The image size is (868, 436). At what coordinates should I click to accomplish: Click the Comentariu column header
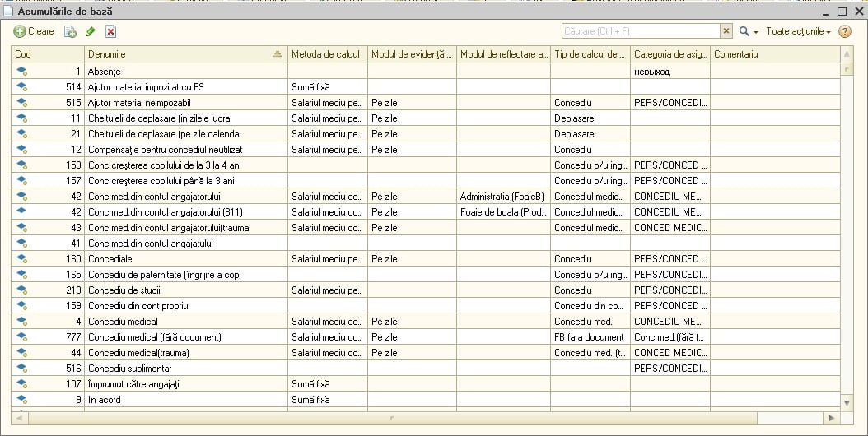pos(775,54)
